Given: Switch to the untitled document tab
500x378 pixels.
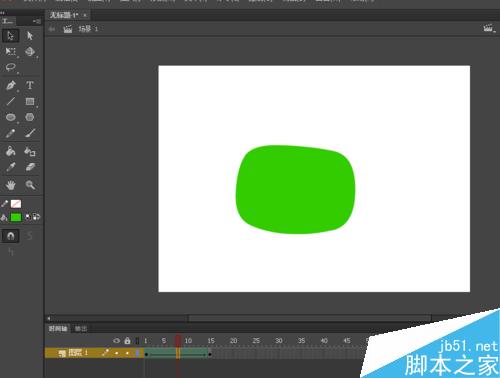Looking at the screenshot, I should [64, 15].
